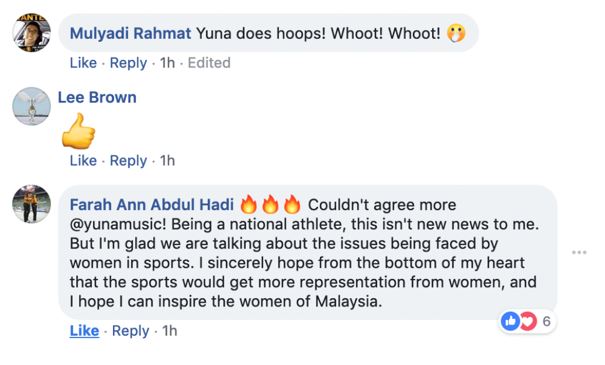This screenshot has width=605, height=365.
Task: Reply to Farah Ann Abdul Hadi's comment
Action: (130, 331)
